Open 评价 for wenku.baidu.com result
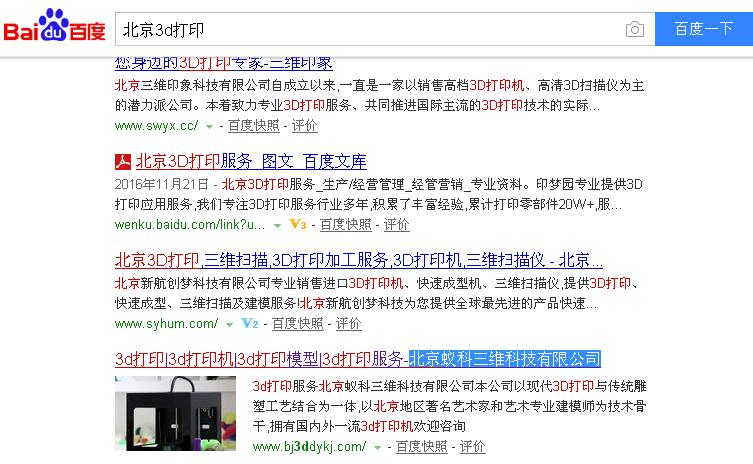 click(x=396, y=225)
